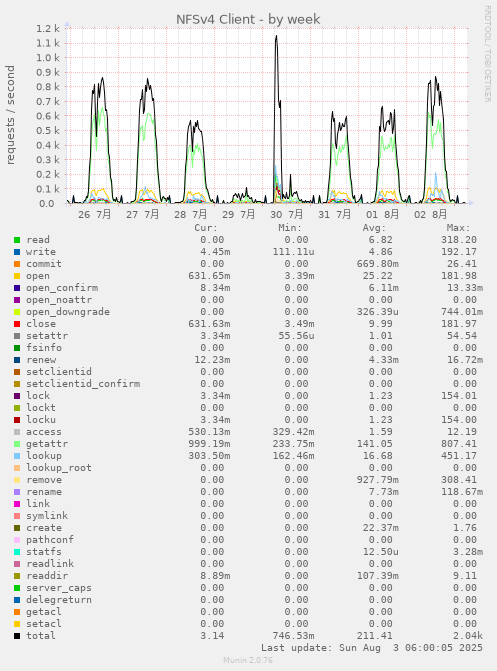The height and width of the screenshot is (671, 497).
Task: Click the '02 8月' date label
Action: [x=430, y=214]
